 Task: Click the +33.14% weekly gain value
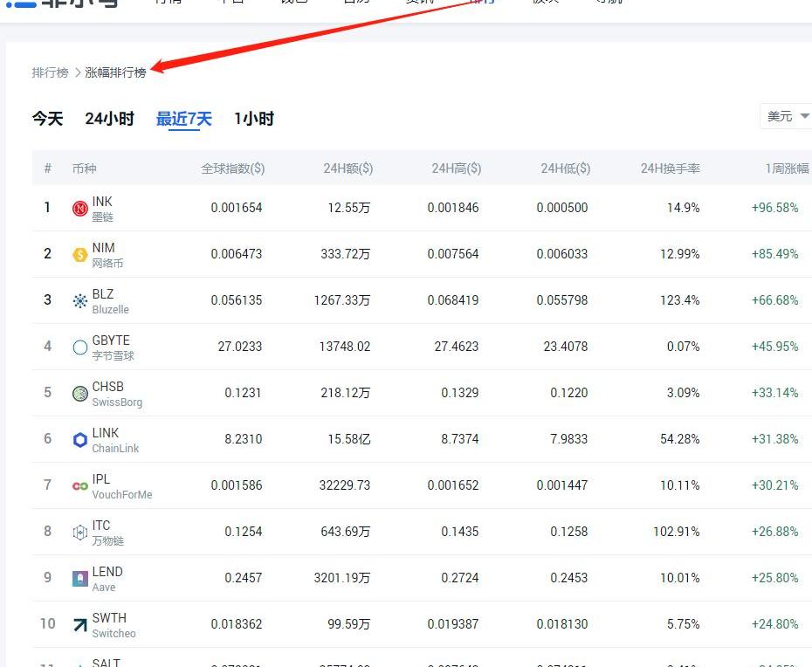[774, 393]
